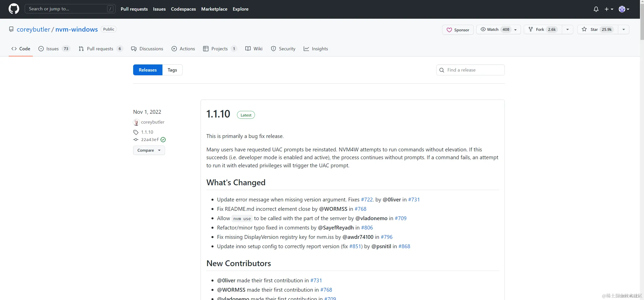Open the Compare dropdown
This screenshot has width=644, height=300.
click(x=149, y=150)
